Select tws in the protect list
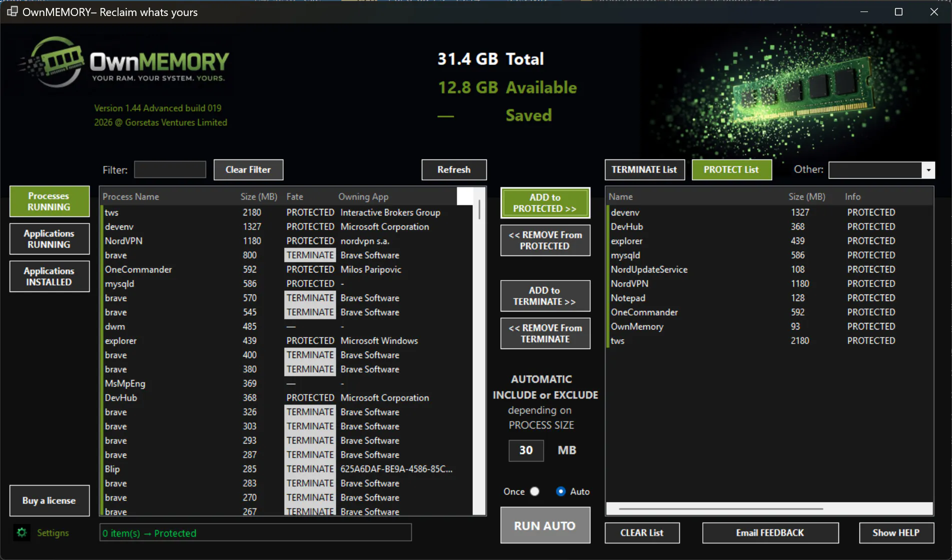Image resolution: width=952 pixels, height=560 pixels. click(x=769, y=341)
